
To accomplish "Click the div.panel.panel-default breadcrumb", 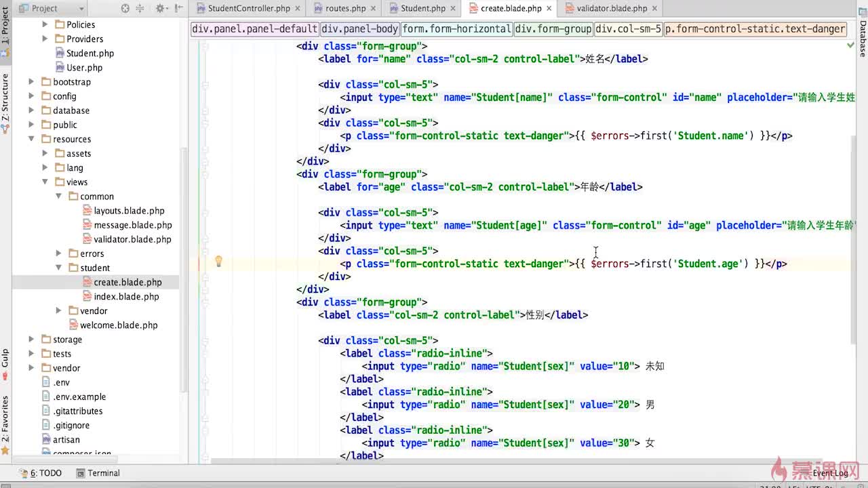I will click(255, 29).
